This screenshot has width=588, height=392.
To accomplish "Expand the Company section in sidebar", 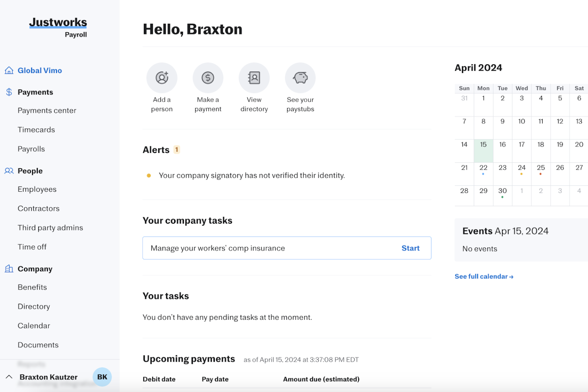I will (x=35, y=269).
